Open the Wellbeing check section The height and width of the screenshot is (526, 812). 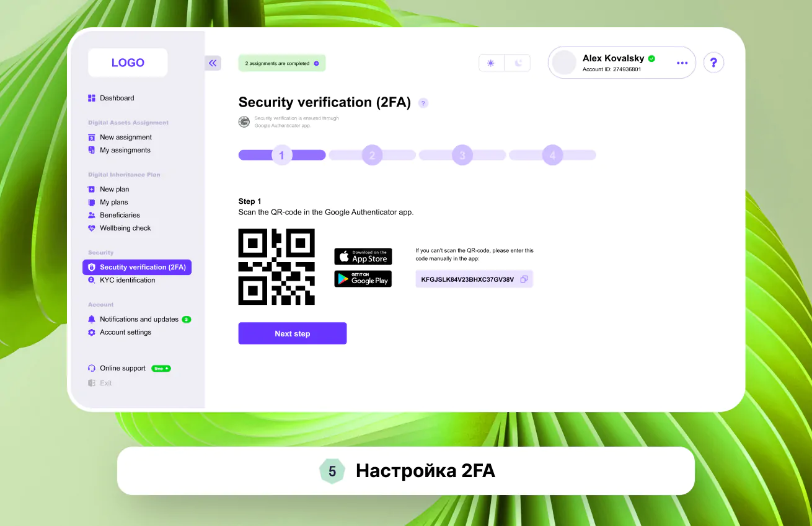click(125, 228)
